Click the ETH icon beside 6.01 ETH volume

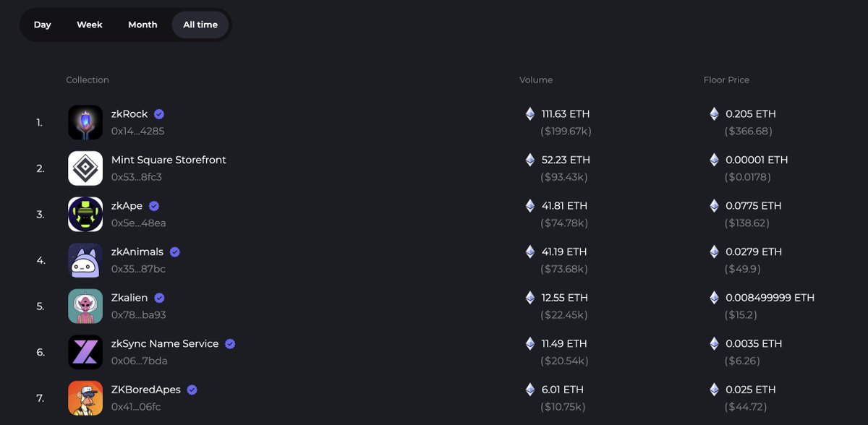click(x=530, y=389)
